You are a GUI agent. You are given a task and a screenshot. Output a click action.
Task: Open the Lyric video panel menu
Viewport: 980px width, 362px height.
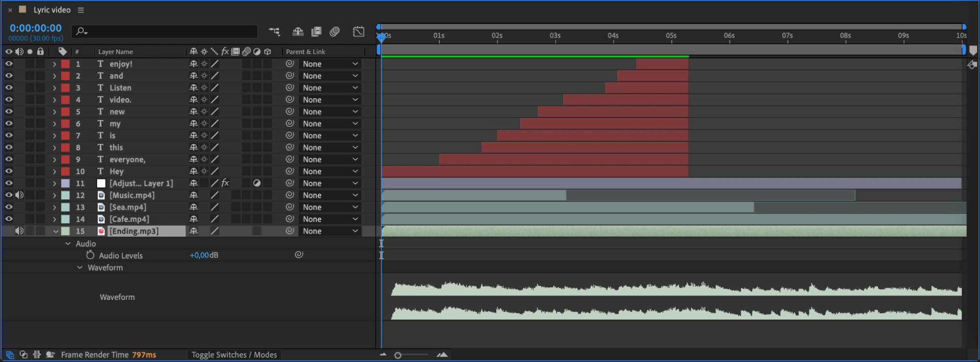[81, 10]
